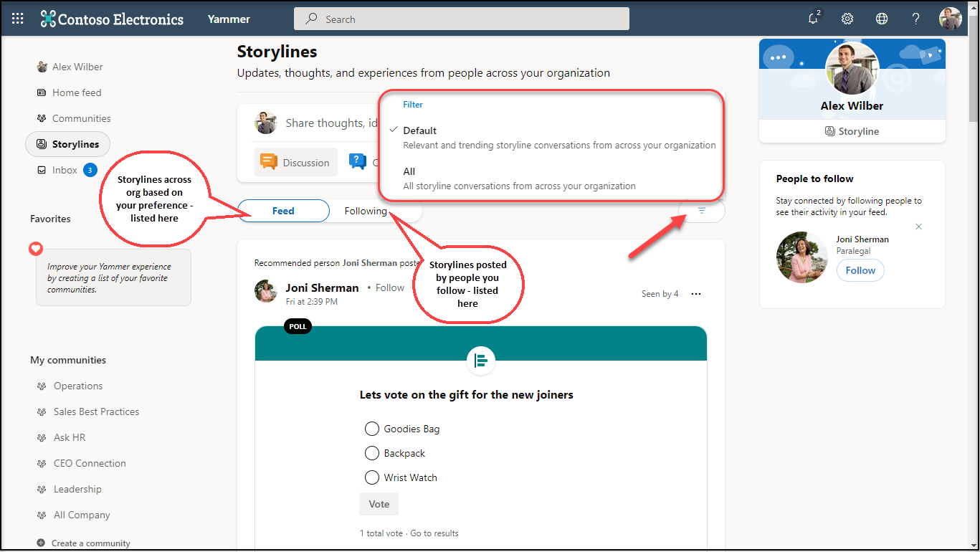
Task: Click the heart icon under Favorites
Action: click(x=36, y=249)
